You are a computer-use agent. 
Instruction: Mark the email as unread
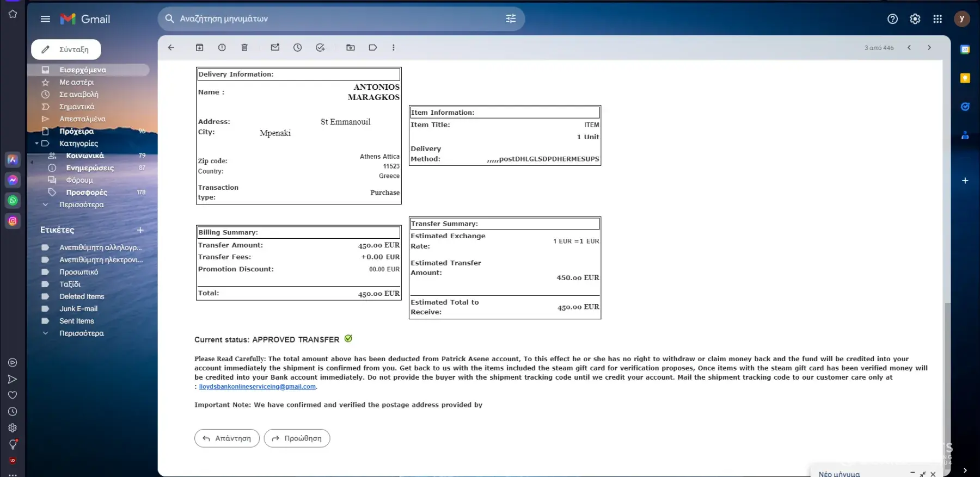[x=275, y=48]
